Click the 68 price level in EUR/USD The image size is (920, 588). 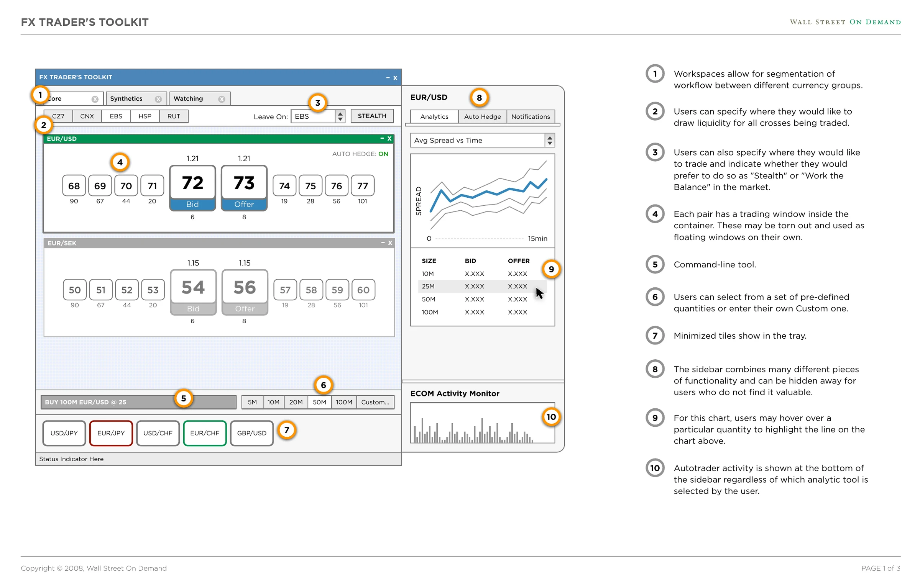74,186
